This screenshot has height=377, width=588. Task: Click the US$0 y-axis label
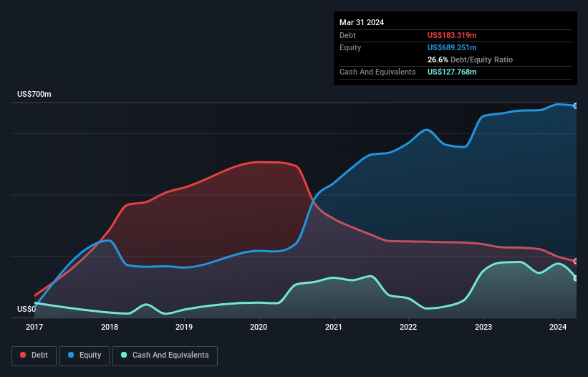pyautogui.click(x=26, y=309)
